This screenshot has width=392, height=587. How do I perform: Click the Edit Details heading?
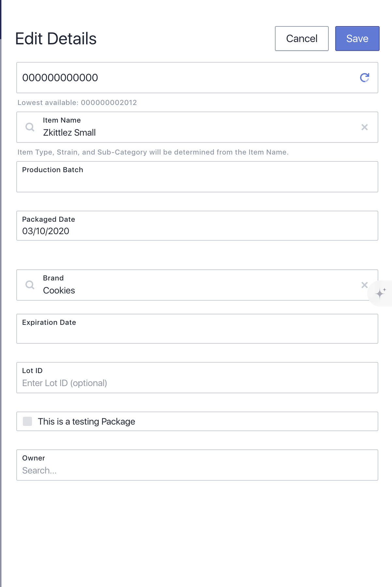point(56,38)
